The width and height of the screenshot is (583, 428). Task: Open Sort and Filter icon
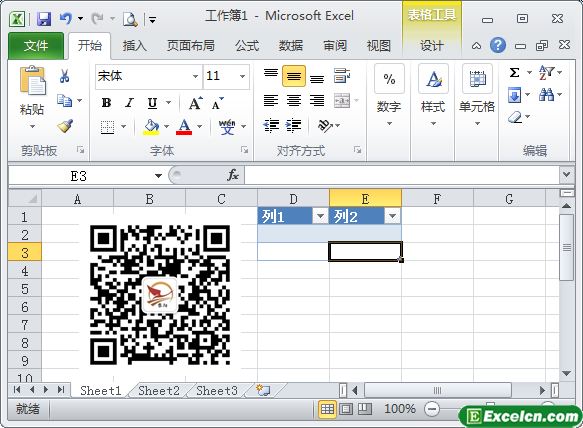click(547, 72)
